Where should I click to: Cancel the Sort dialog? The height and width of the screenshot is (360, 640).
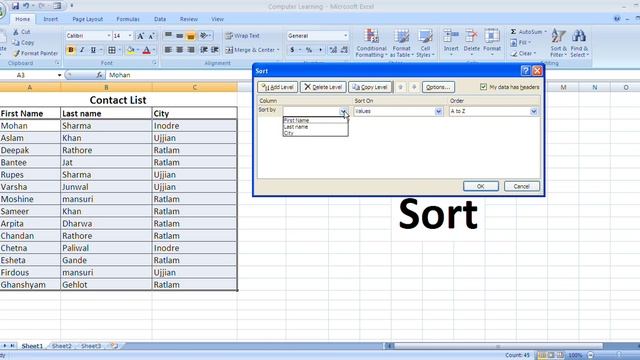click(x=522, y=186)
